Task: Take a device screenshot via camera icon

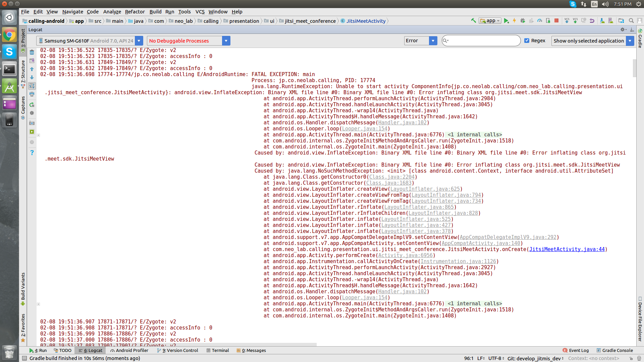Action: 32,123
